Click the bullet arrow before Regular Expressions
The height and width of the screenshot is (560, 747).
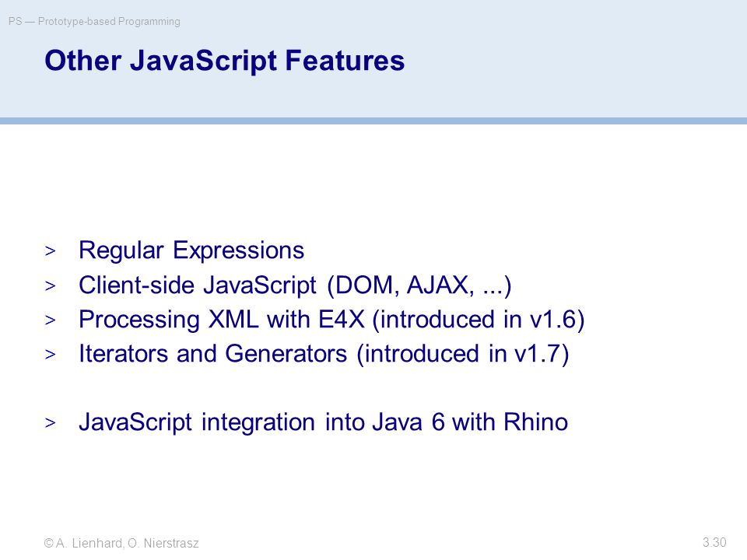click(x=50, y=251)
